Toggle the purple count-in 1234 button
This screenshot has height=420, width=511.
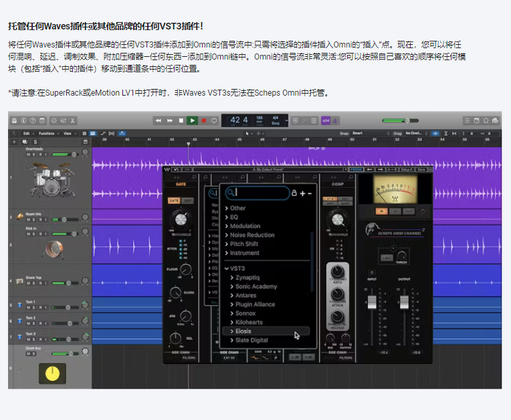(326, 120)
